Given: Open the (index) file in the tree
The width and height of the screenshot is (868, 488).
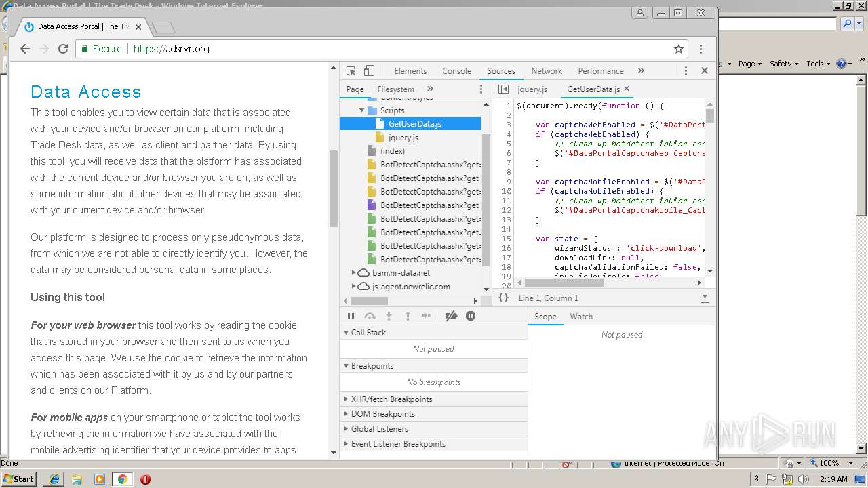Looking at the screenshot, I should click(x=393, y=151).
